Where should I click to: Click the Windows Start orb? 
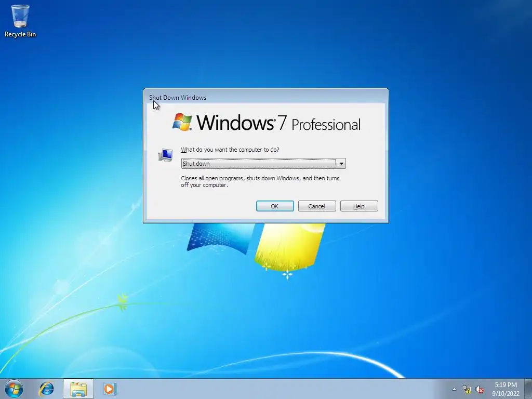[14, 389]
